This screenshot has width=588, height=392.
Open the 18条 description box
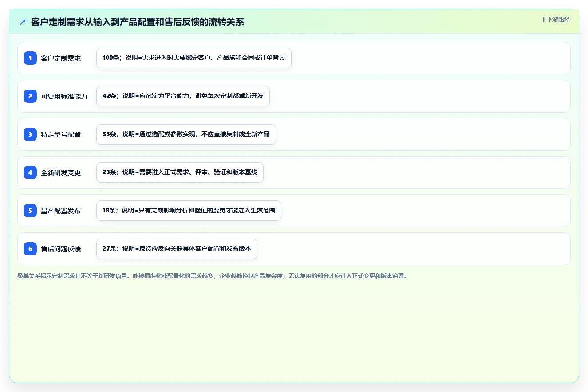pos(189,211)
